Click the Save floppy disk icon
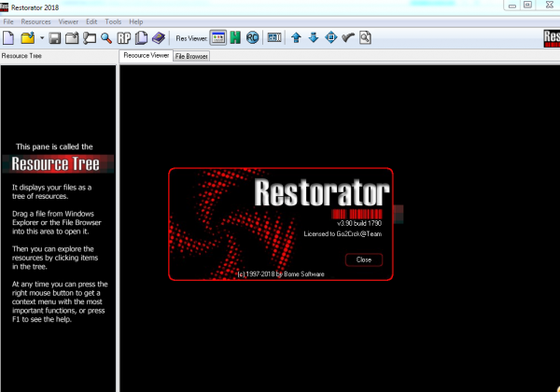Viewport: 560px width, 392px height. tap(55, 38)
